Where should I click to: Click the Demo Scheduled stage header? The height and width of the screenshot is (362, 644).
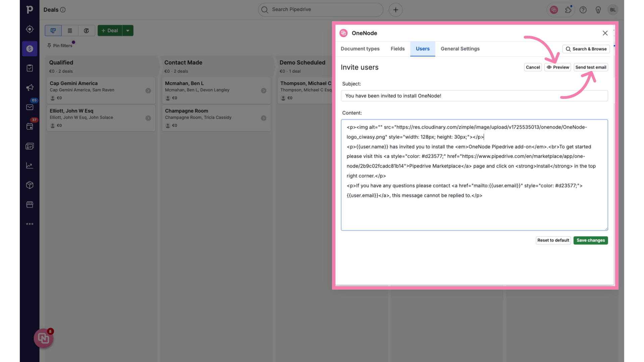coord(303,63)
